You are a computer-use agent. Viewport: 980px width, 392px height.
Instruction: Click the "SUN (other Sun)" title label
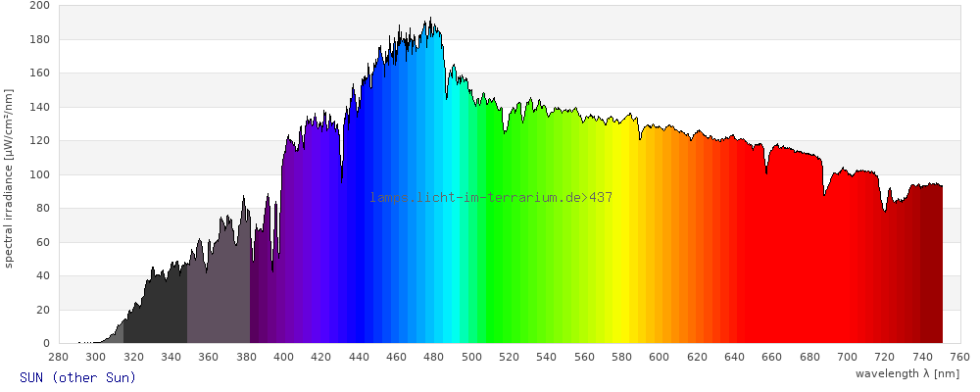[77, 377]
